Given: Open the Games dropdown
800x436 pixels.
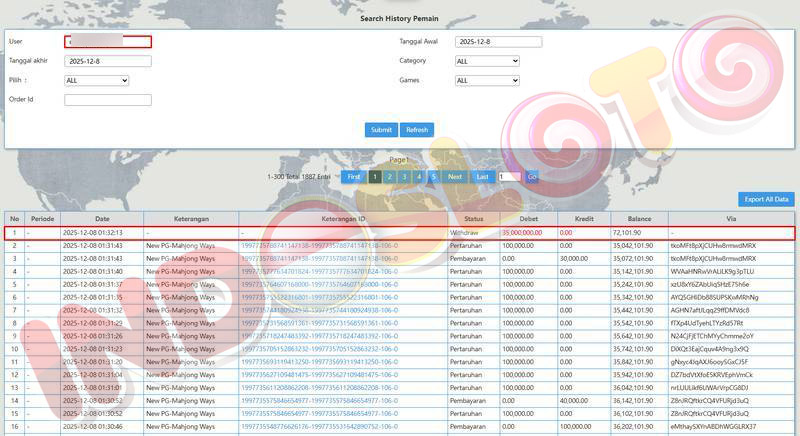Looking at the screenshot, I should tap(486, 80).
